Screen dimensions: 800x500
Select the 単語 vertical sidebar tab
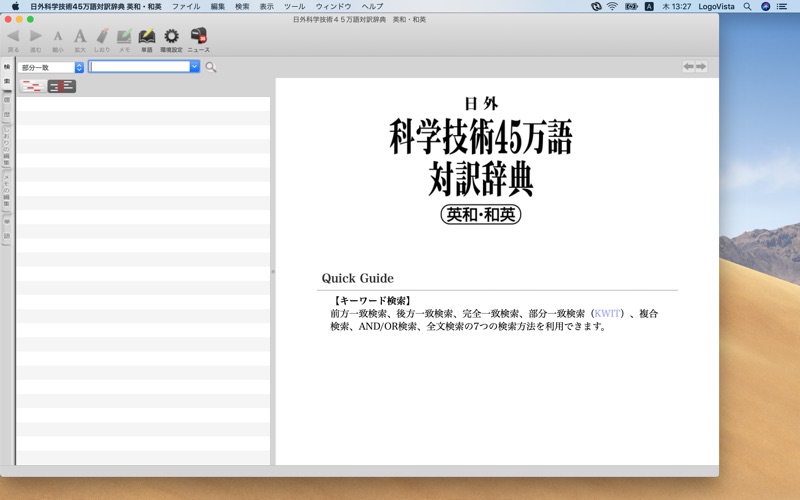(7, 229)
